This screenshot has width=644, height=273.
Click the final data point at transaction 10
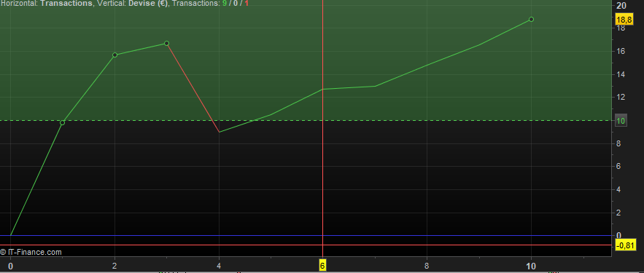531,19
